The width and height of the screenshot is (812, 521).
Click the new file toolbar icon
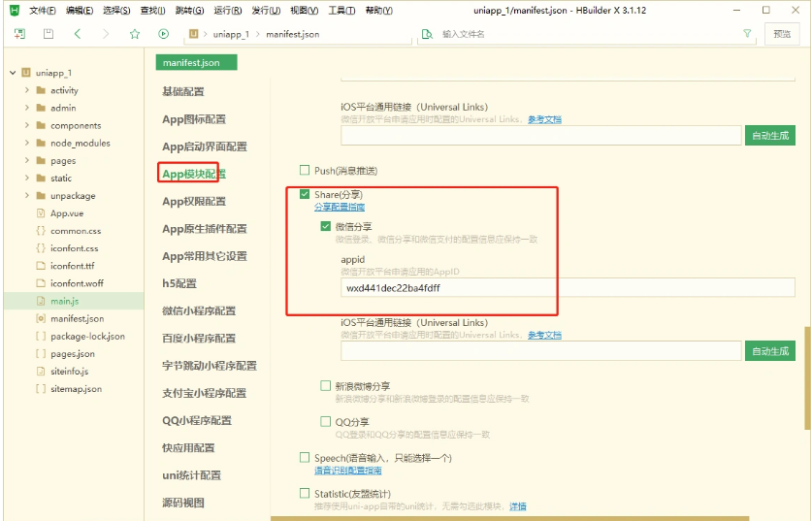pos(19,34)
